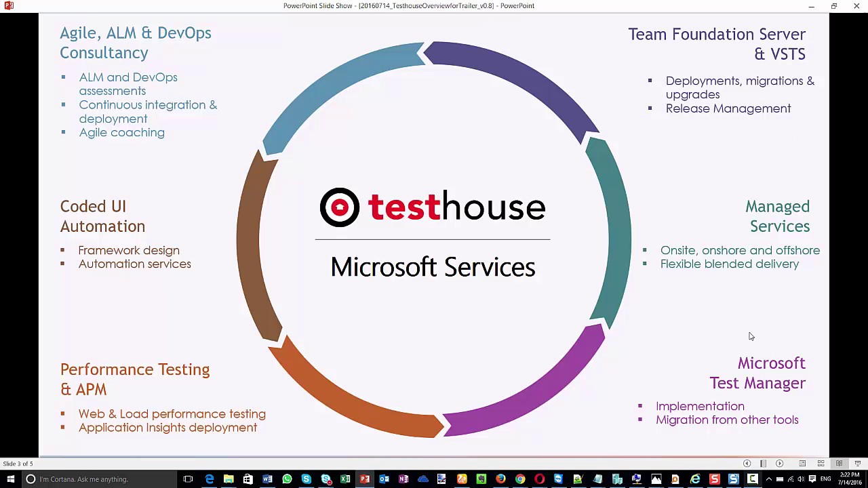
Task: Select 'Performance Testing & APM' heading
Action: [135, 380]
